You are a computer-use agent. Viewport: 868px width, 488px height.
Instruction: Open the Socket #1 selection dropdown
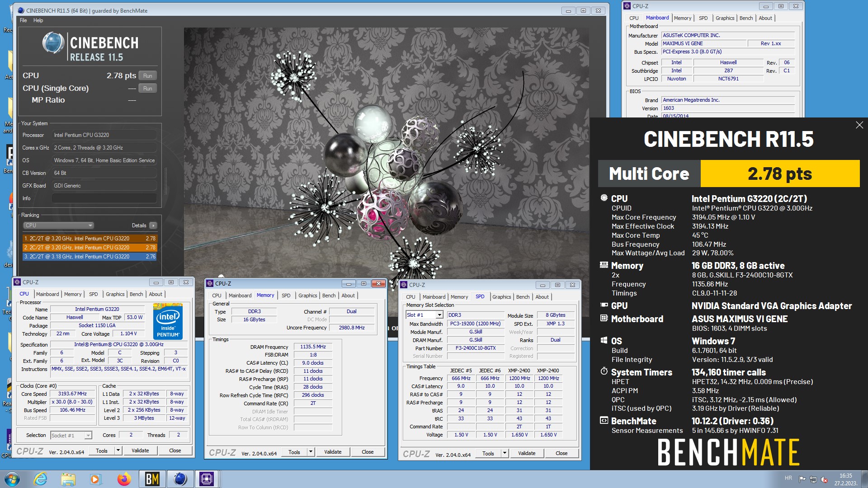[x=88, y=436]
